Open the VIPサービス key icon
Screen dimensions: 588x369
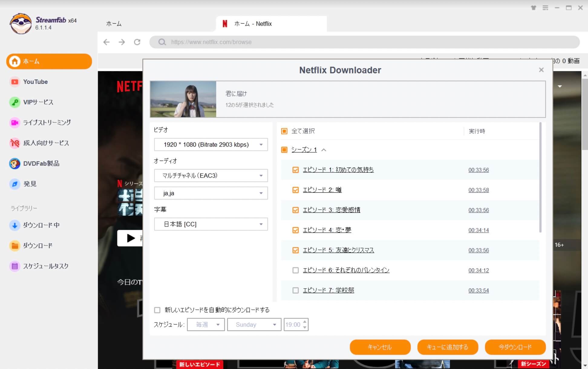15,102
